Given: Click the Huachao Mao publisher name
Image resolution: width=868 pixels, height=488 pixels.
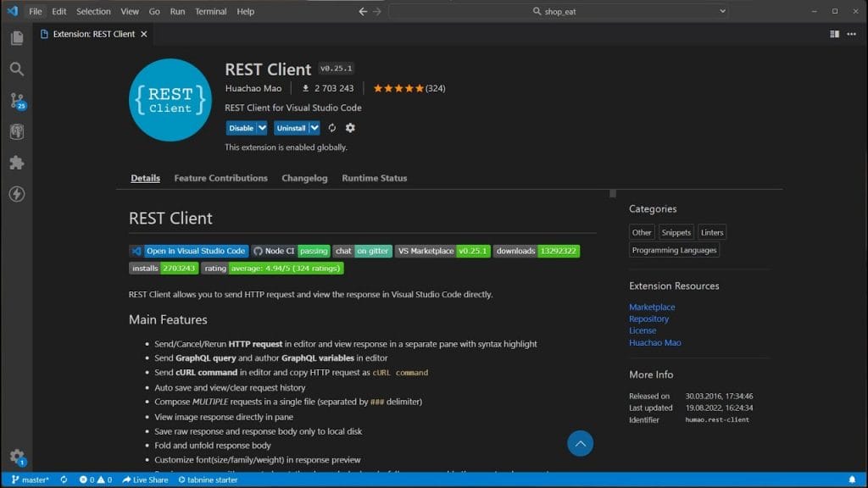Looking at the screenshot, I should pyautogui.click(x=253, y=88).
